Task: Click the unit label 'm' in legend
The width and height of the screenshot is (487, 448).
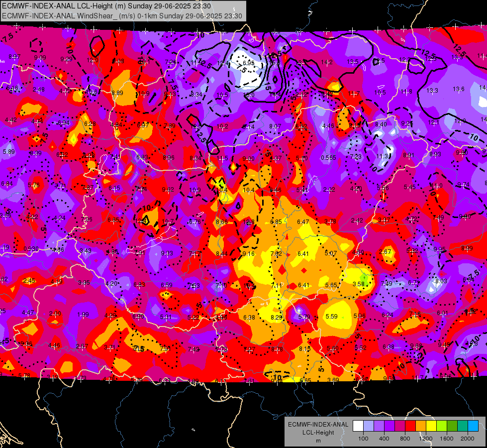Action: (x=318, y=441)
